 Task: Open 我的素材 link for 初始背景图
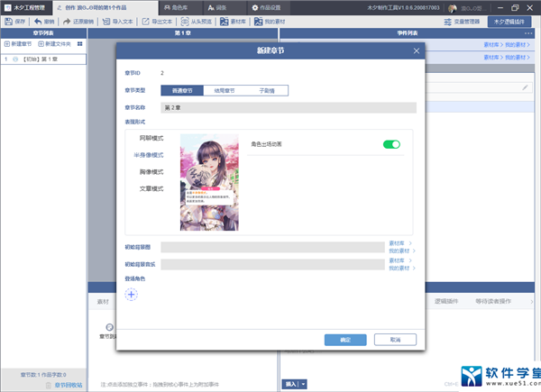[402, 251]
